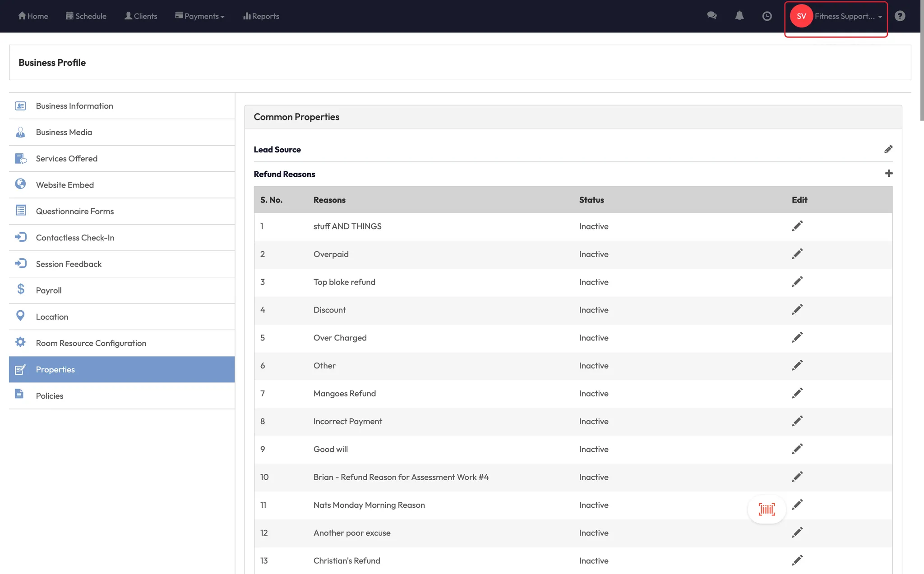Image resolution: width=924 pixels, height=574 pixels.
Task: Open the Business Information section
Action: coord(74,106)
